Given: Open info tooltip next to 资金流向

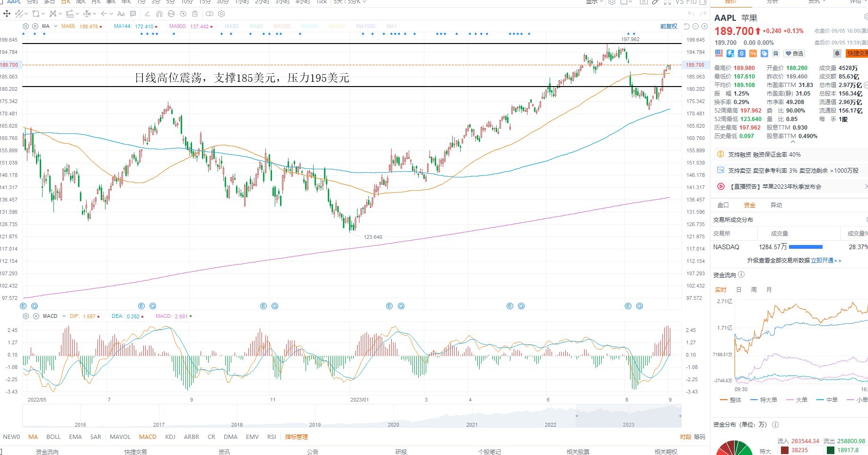Looking at the screenshot, I should click(741, 274).
